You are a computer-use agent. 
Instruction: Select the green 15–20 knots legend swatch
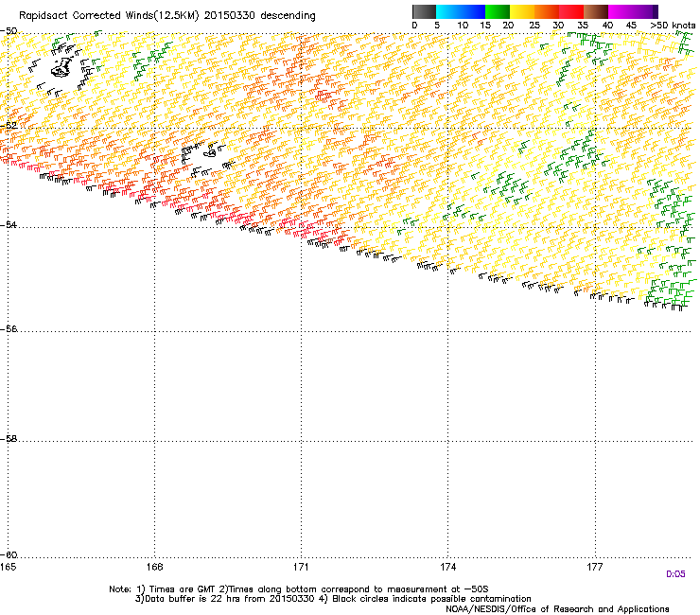(x=498, y=11)
